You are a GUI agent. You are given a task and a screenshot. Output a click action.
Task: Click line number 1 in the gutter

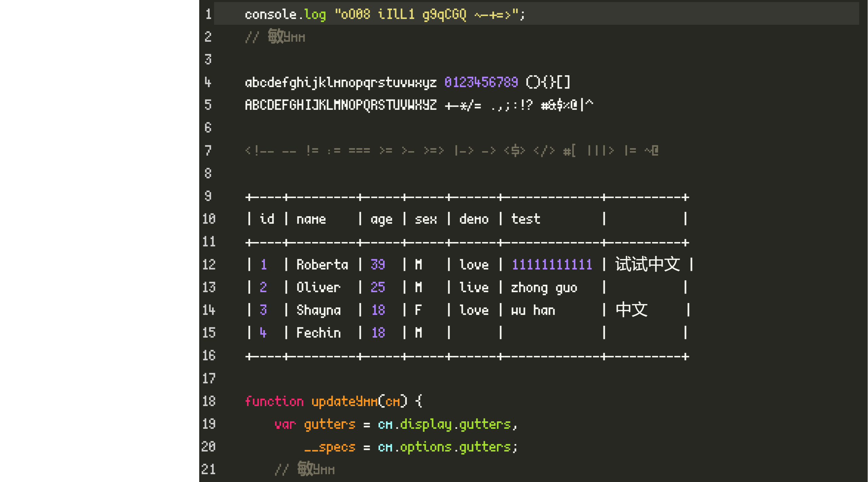click(208, 14)
